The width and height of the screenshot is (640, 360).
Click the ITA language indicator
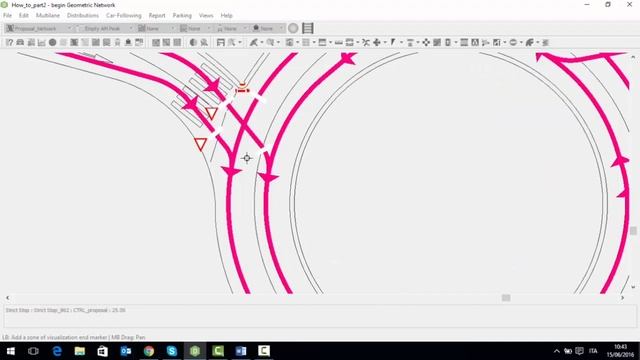click(593, 351)
